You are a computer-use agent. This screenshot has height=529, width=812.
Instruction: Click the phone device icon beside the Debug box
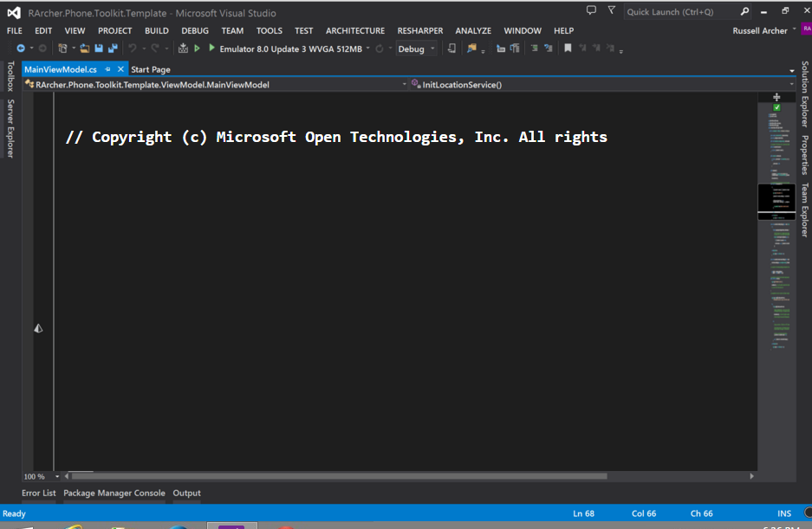click(x=451, y=48)
